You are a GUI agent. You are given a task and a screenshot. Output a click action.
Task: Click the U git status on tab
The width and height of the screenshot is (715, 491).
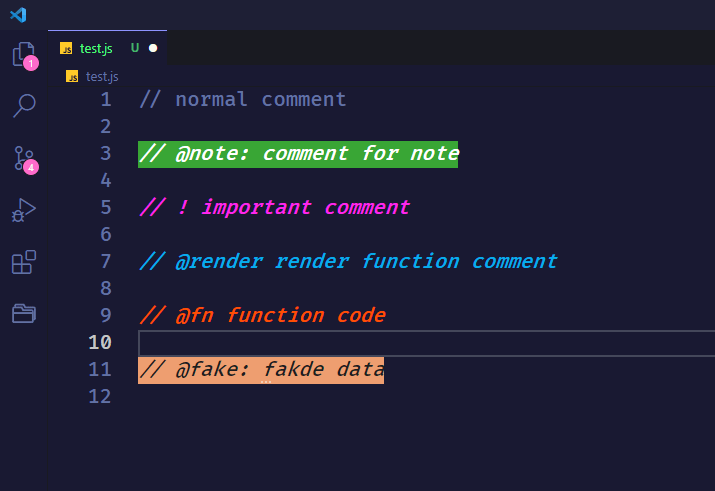tap(135, 48)
